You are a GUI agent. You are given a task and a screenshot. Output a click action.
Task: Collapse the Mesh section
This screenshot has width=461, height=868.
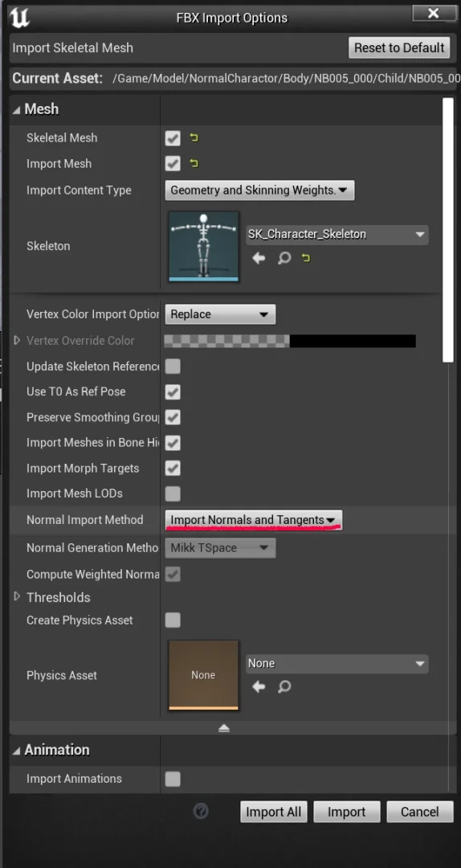coord(16,109)
